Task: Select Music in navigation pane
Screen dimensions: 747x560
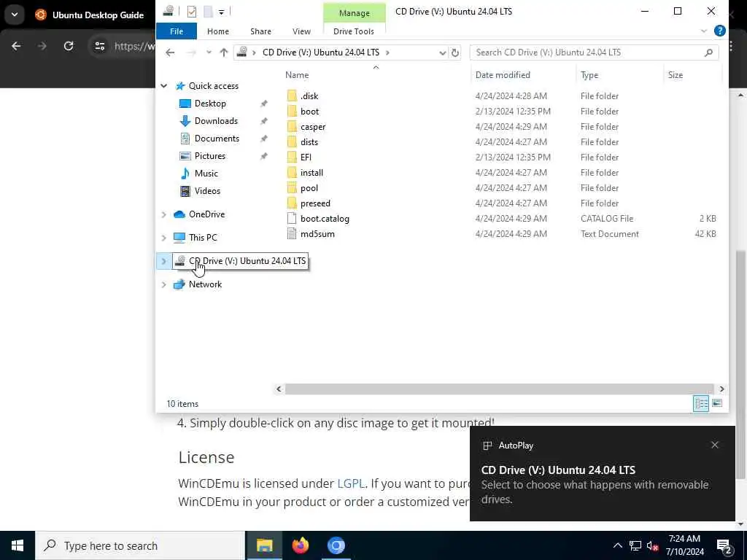Action: [206, 174]
